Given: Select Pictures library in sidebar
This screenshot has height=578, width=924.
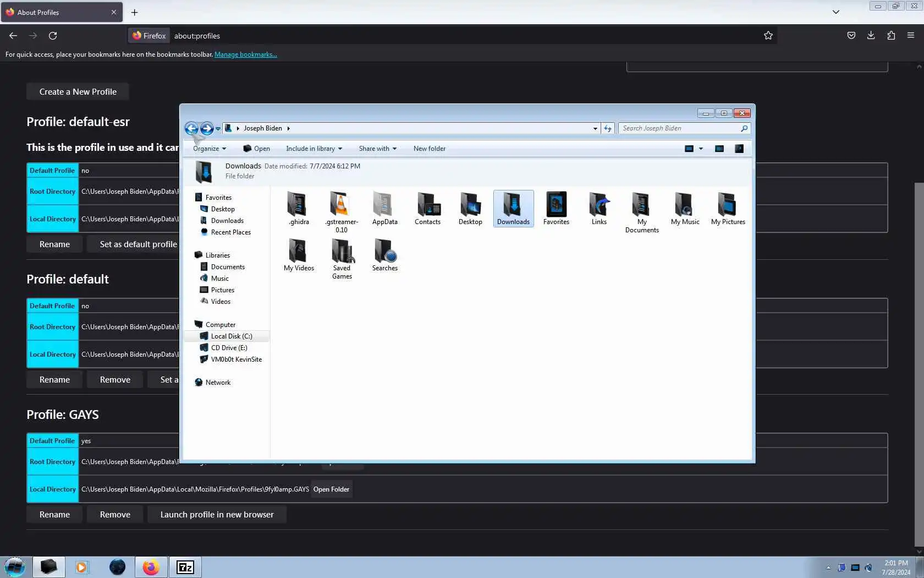Looking at the screenshot, I should (x=222, y=290).
